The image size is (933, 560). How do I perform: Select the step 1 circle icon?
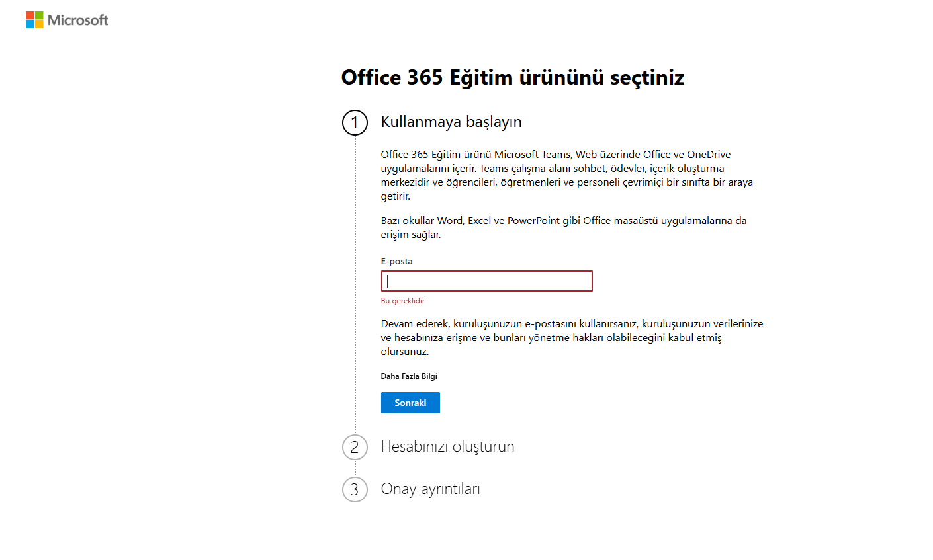tap(355, 123)
